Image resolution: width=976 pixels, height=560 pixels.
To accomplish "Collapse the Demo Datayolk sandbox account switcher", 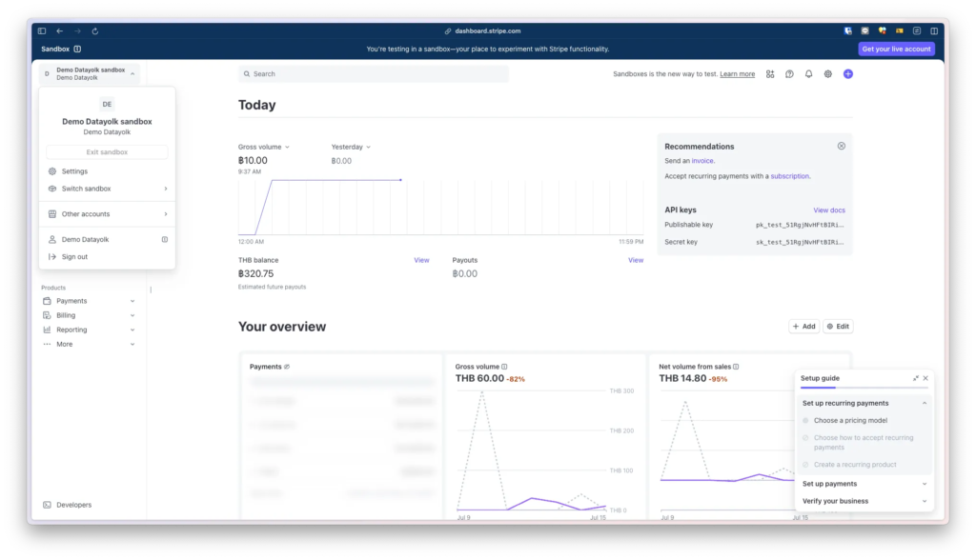I will point(89,73).
